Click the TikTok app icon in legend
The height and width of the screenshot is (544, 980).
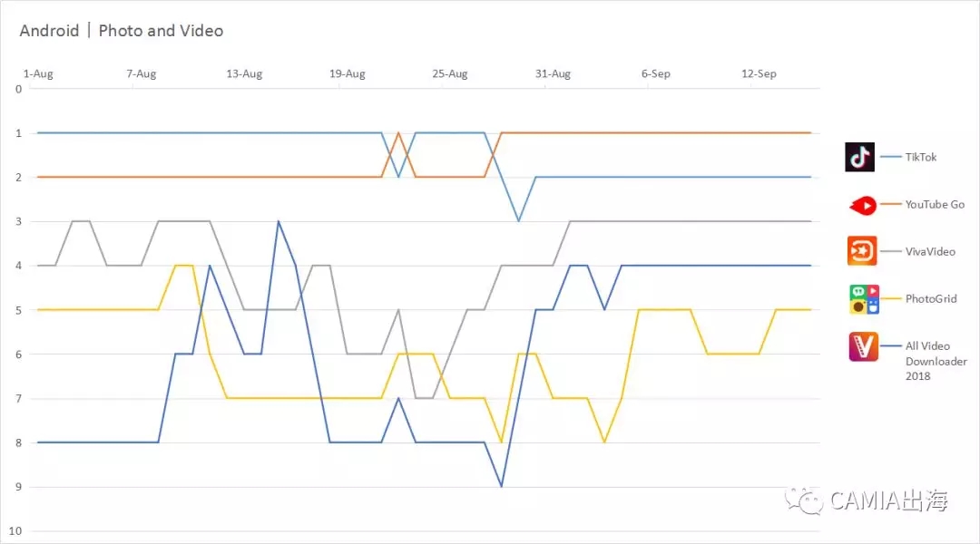pyautogui.click(x=859, y=157)
